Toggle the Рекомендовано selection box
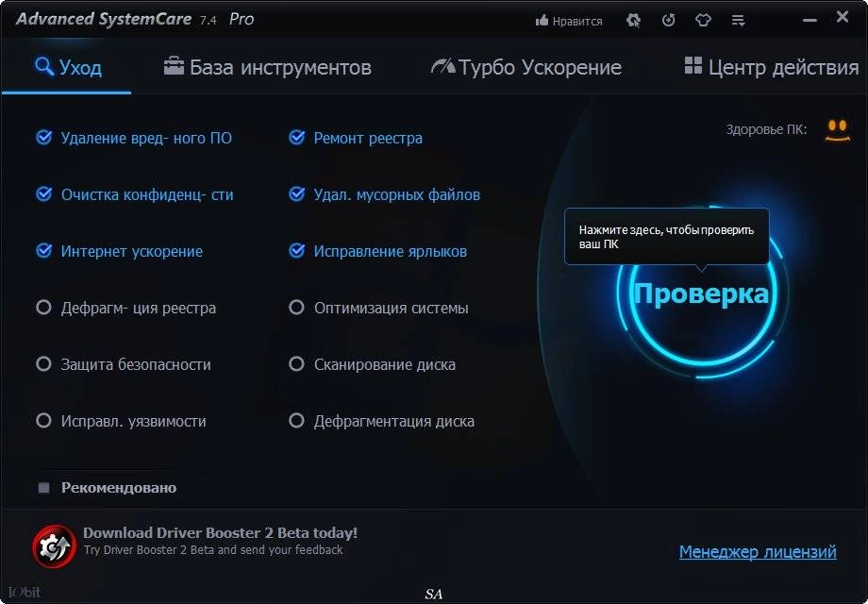 43,488
